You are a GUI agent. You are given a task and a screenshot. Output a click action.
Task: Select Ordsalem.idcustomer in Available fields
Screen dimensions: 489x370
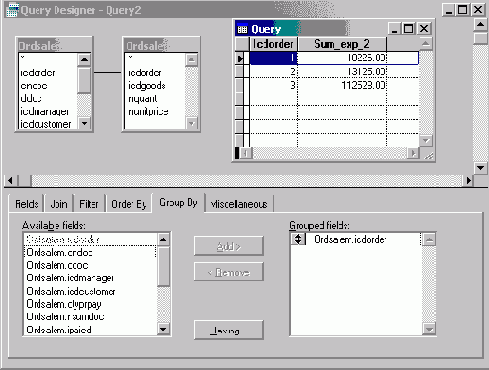(90, 291)
